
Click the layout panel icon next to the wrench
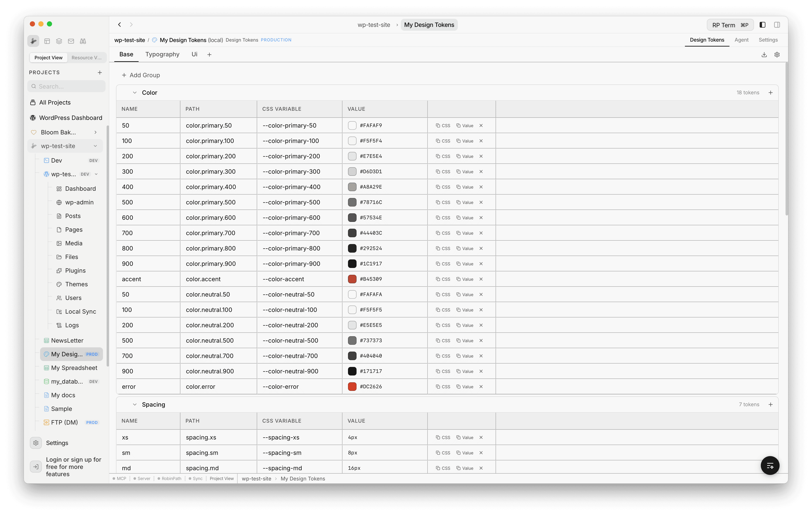(47, 41)
